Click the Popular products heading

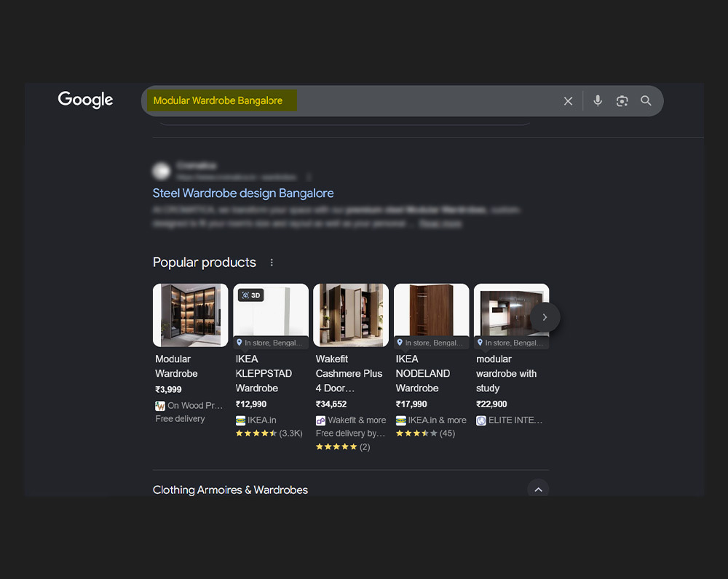click(205, 263)
